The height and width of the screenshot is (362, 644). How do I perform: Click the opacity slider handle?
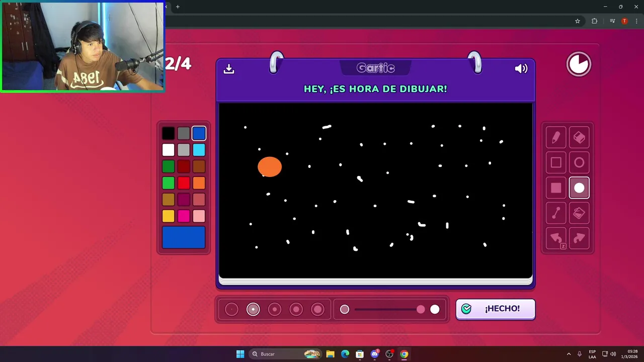click(421, 309)
